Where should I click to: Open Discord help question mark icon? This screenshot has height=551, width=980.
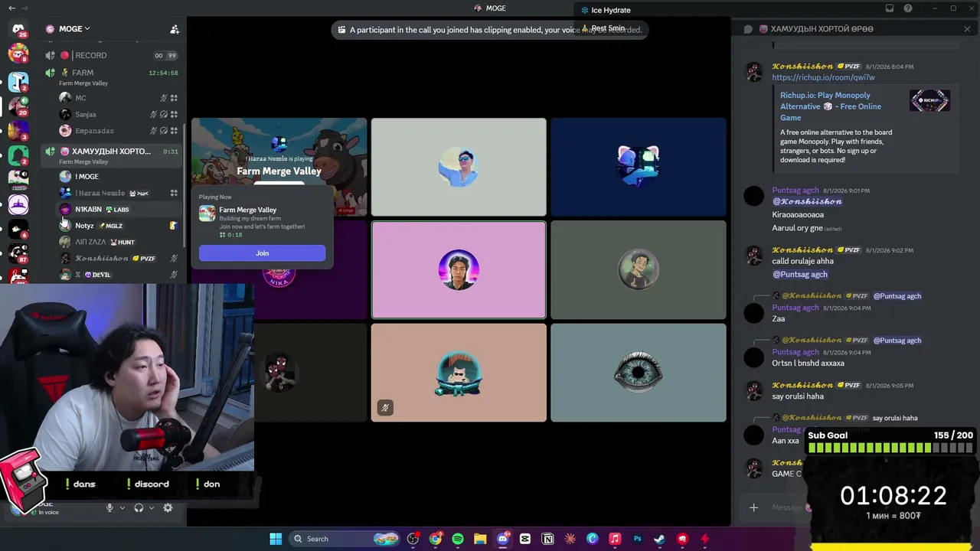point(908,8)
